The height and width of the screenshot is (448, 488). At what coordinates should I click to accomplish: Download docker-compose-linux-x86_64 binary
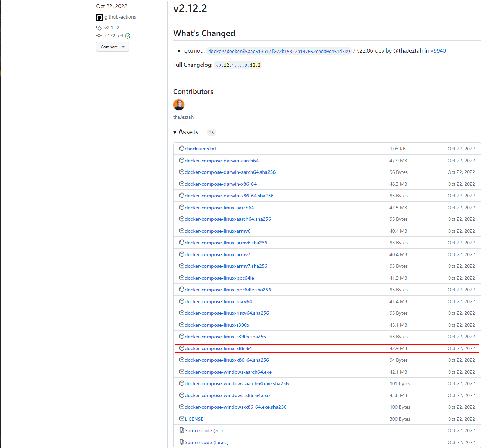pyautogui.click(x=218, y=348)
